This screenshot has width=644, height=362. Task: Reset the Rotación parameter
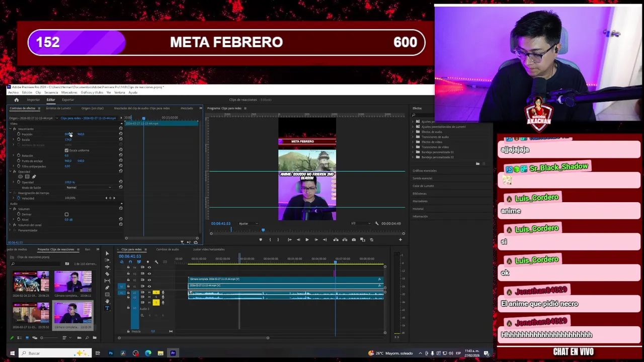pos(121,155)
